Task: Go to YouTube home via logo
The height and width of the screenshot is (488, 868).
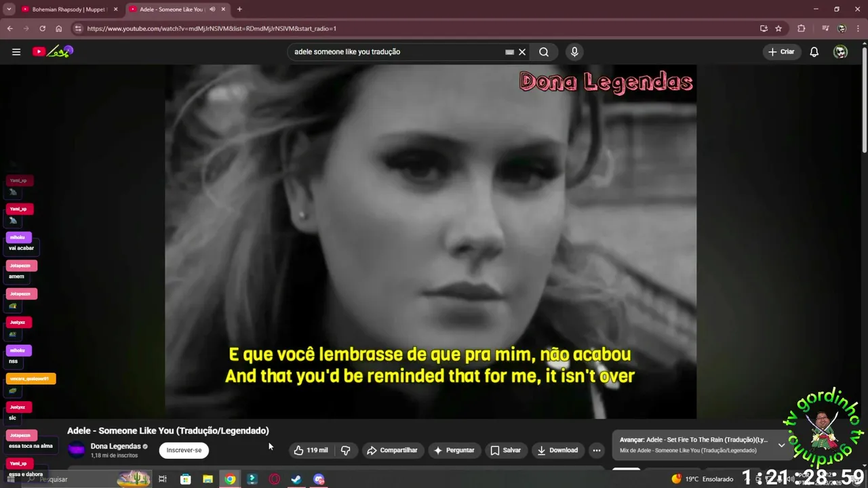Action: pos(52,52)
